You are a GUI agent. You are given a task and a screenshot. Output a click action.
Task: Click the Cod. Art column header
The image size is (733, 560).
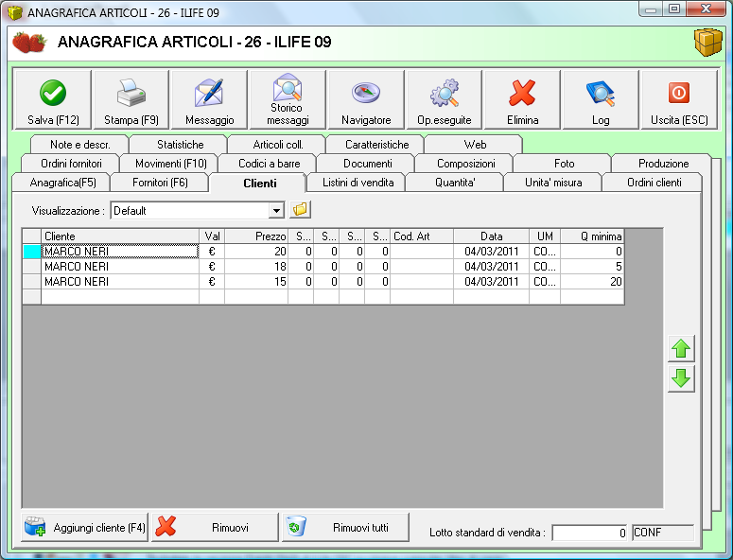[422, 236]
